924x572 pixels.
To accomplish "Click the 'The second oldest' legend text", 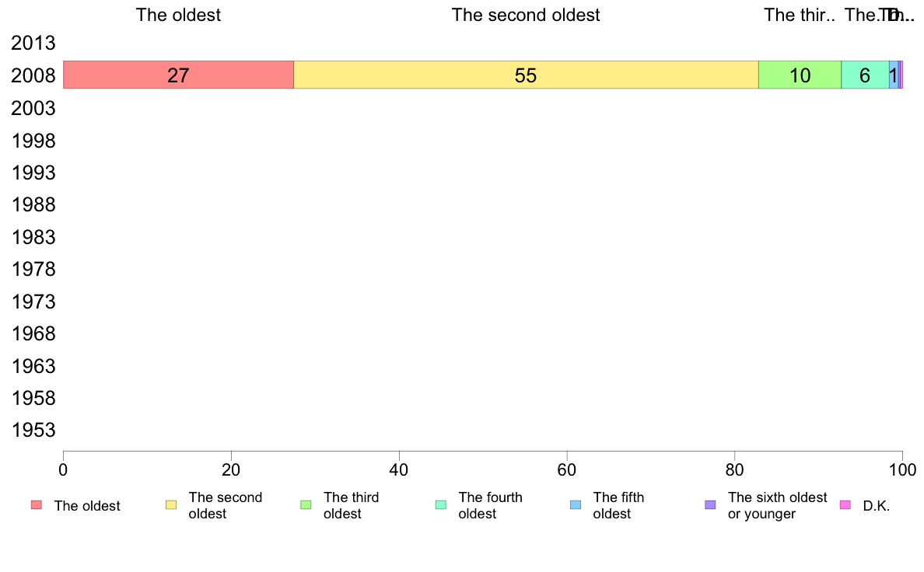I will point(225,505).
